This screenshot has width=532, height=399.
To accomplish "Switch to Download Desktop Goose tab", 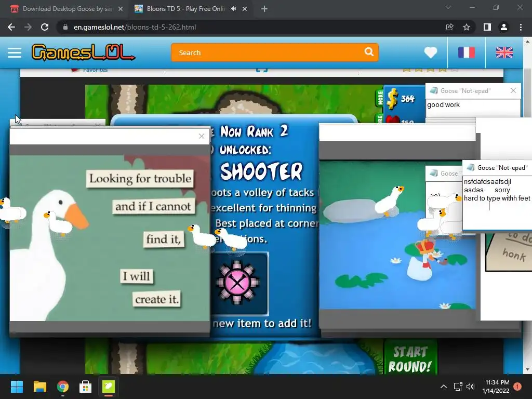I will [66, 9].
